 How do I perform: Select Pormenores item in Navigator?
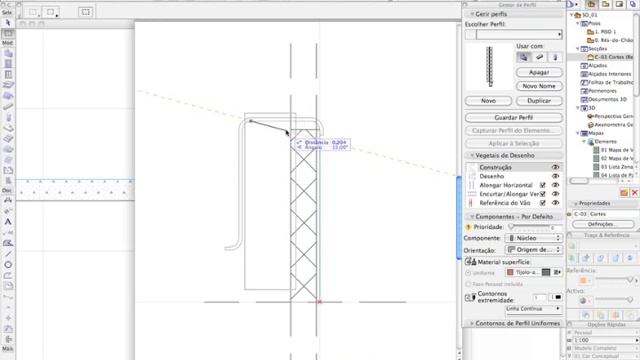click(x=599, y=91)
